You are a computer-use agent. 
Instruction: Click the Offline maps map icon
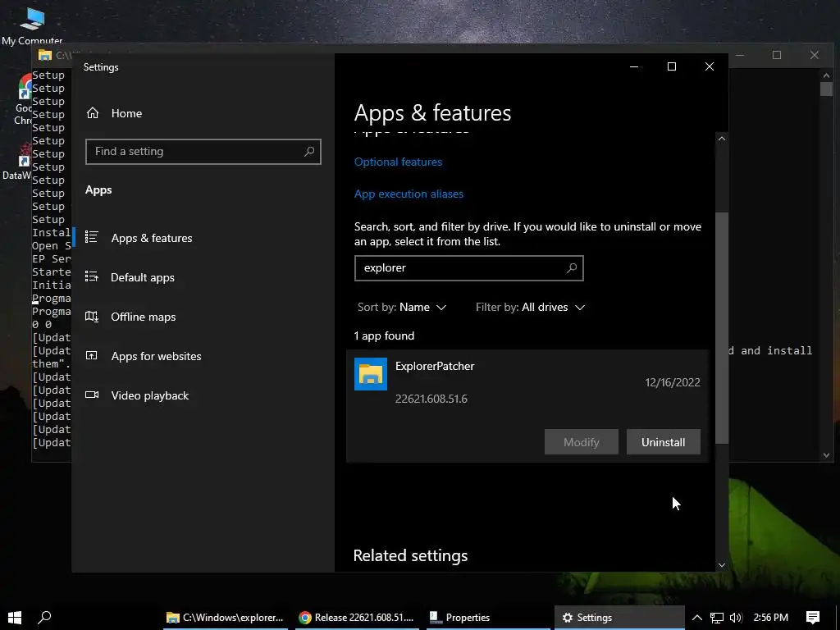click(92, 316)
